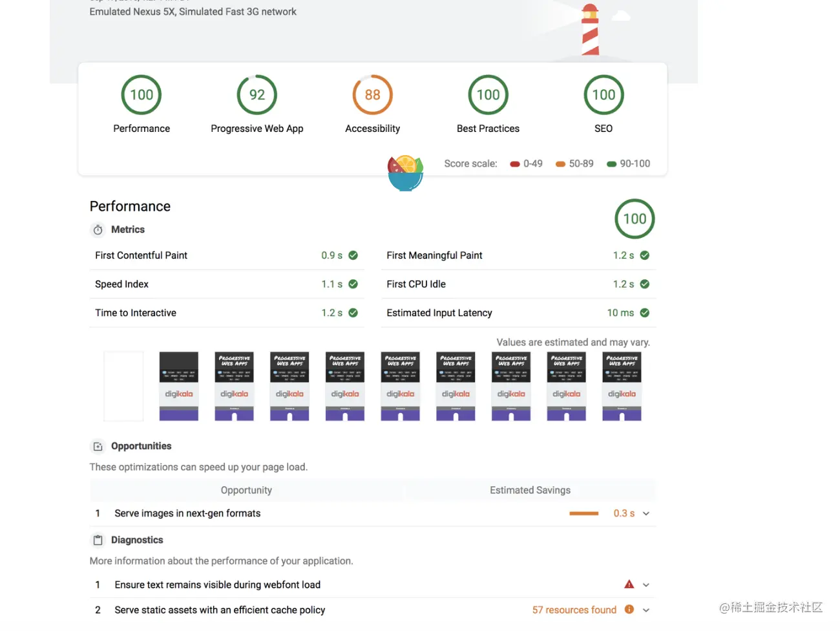This screenshot has width=840, height=631.
Task: Click the Emulated Nexus 5X network text
Action: tap(193, 12)
